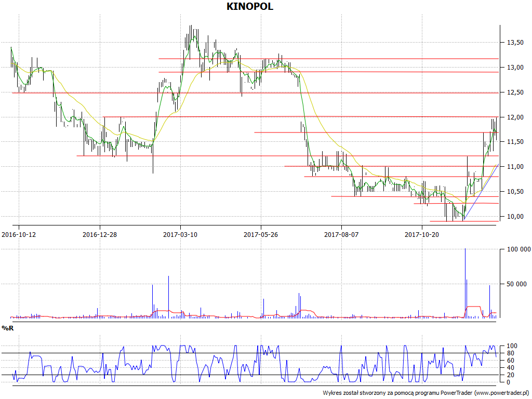Click the KINOPOL chart title
The height and width of the screenshot is (399, 532).
(250, 6)
